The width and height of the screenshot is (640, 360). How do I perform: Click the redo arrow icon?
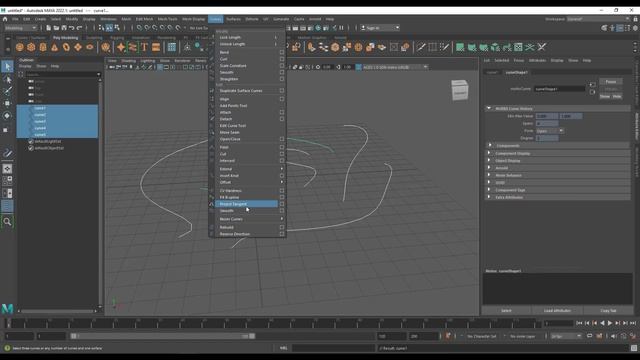point(80,28)
